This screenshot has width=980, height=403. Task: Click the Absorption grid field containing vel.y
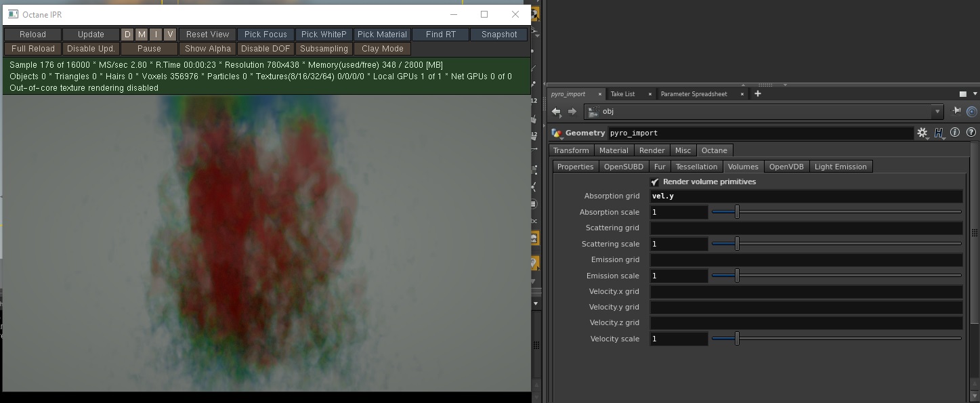(806, 196)
